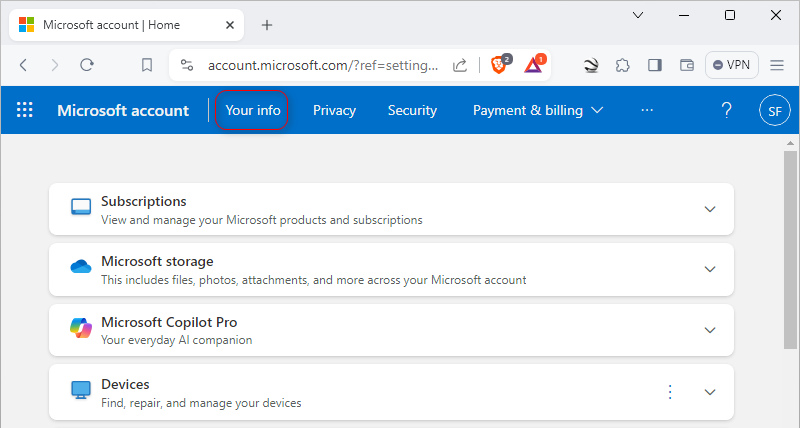Viewport: 800px width, 428px height.
Task: Expand the Microsoft storage card chevron
Action: coord(710,269)
